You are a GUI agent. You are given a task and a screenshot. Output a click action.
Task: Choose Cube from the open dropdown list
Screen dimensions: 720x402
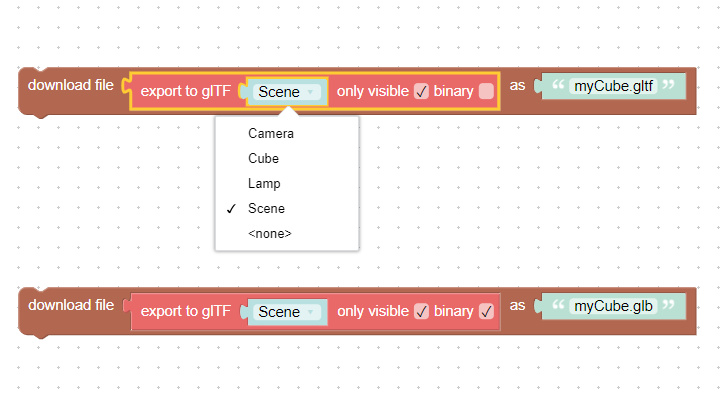point(287,159)
